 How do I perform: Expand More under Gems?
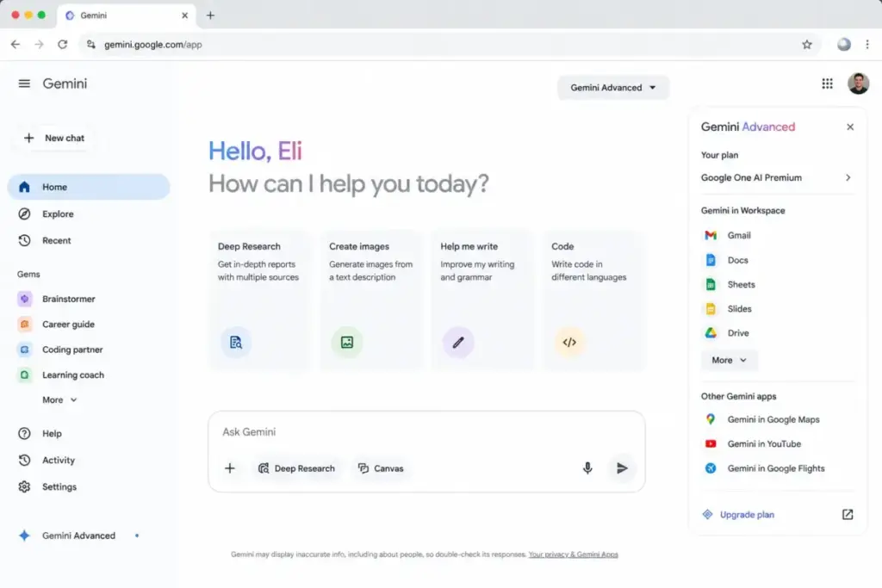point(59,400)
